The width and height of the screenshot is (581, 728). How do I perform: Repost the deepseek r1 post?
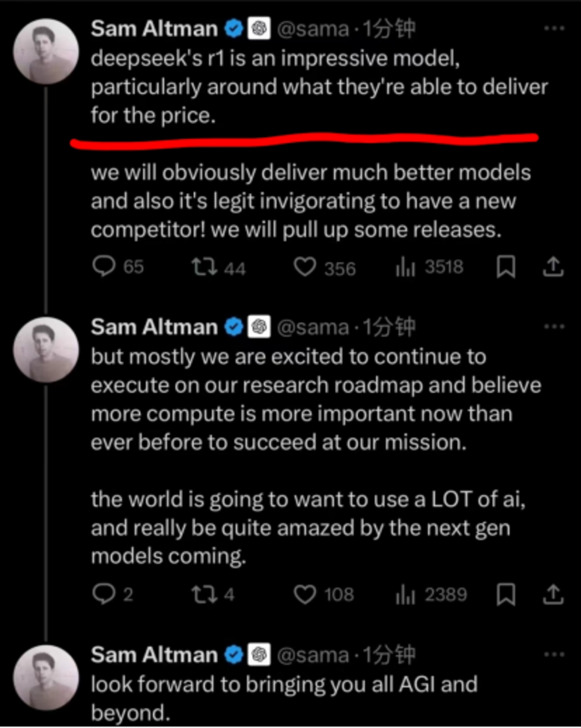point(204,267)
